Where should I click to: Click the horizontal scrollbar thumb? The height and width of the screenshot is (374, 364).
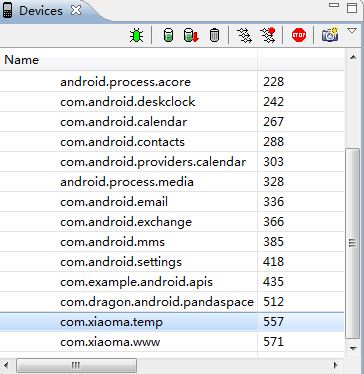pos(76,365)
